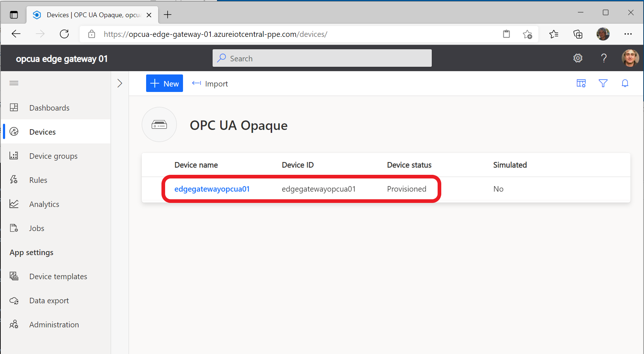This screenshot has width=644, height=354.
Task: Open Data export page
Action: [x=56, y=300]
